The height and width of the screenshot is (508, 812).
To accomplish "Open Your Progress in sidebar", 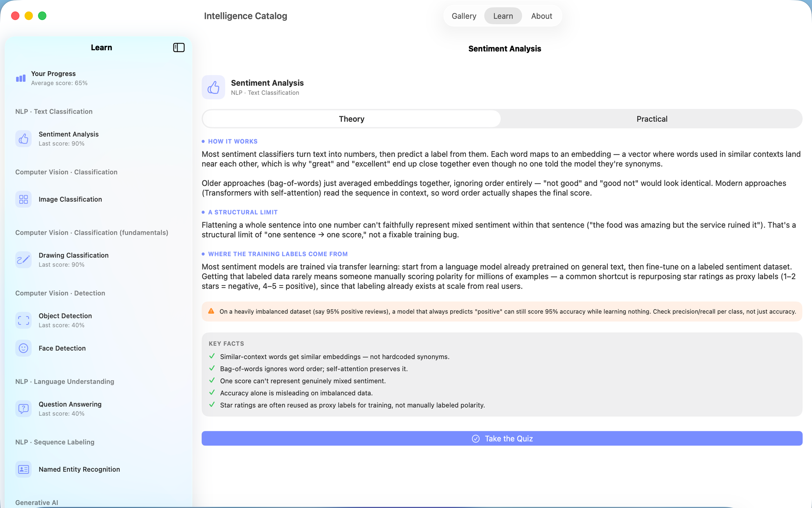I will click(x=98, y=78).
